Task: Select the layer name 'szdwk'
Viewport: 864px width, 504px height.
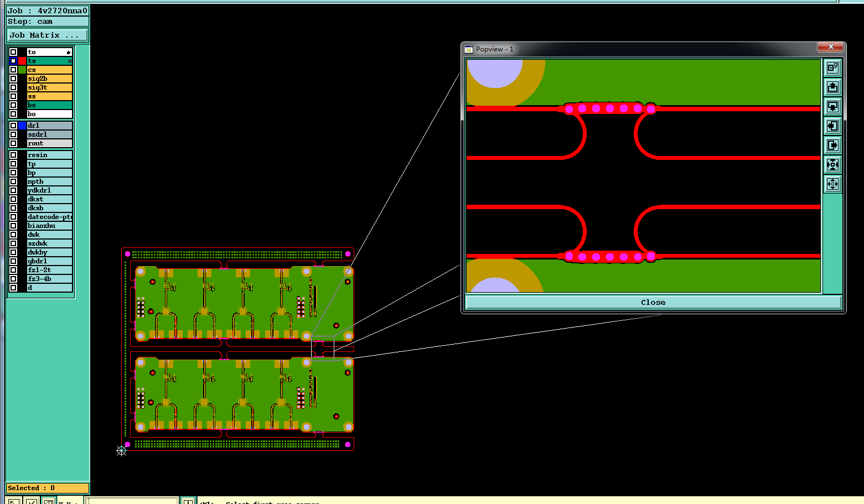Action: 50,243
